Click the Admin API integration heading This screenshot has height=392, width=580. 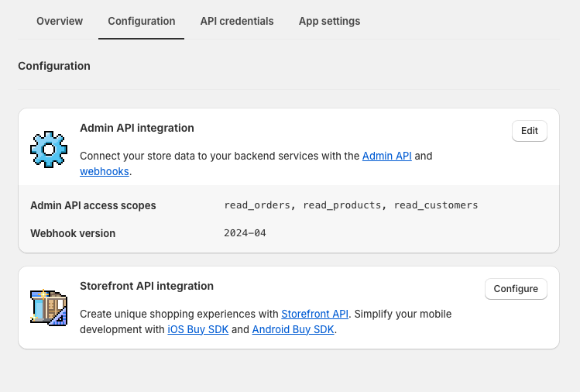pos(137,128)
